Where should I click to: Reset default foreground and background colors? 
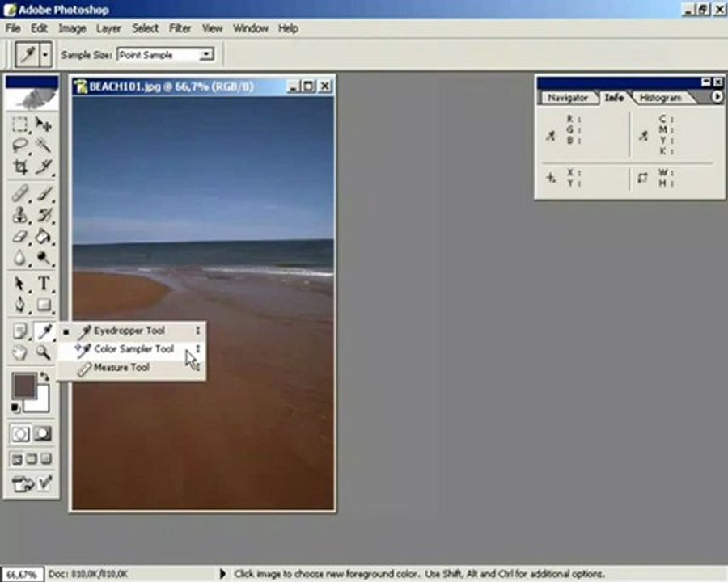point(15,408)
